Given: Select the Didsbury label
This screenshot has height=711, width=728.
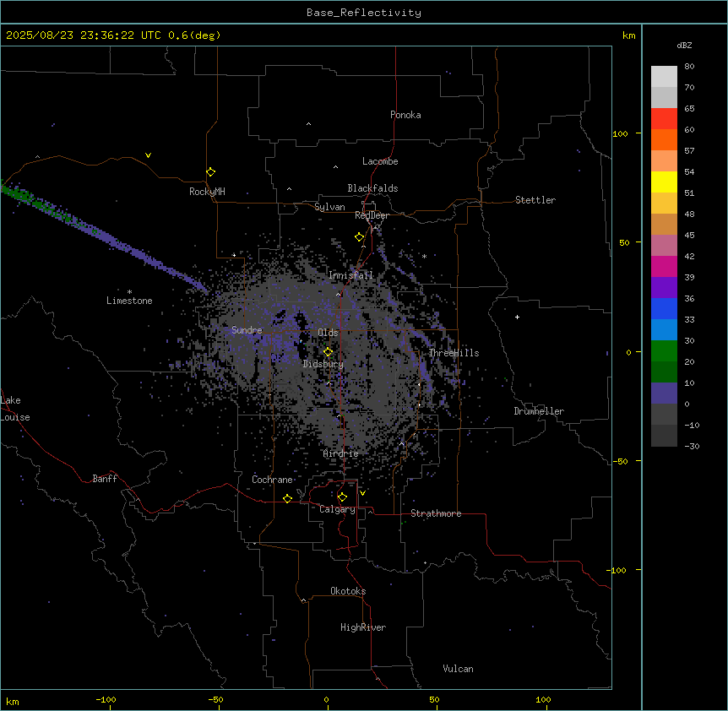Looking at the screenshot, I should [323, 364].
